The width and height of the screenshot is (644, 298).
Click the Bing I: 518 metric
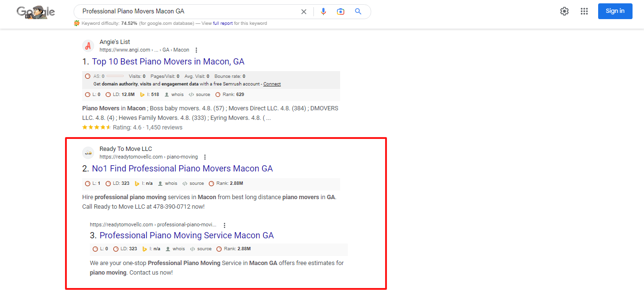click(x=149, y=95)
